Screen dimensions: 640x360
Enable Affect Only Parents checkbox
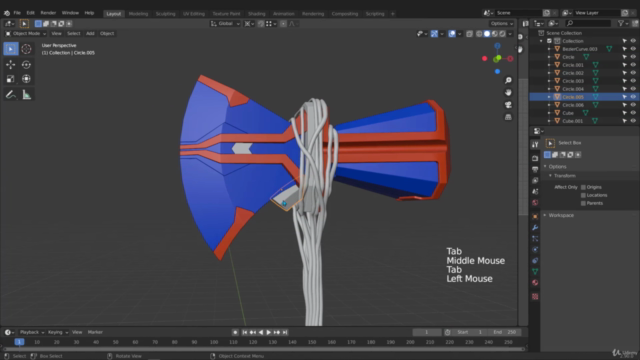point(583,203)
